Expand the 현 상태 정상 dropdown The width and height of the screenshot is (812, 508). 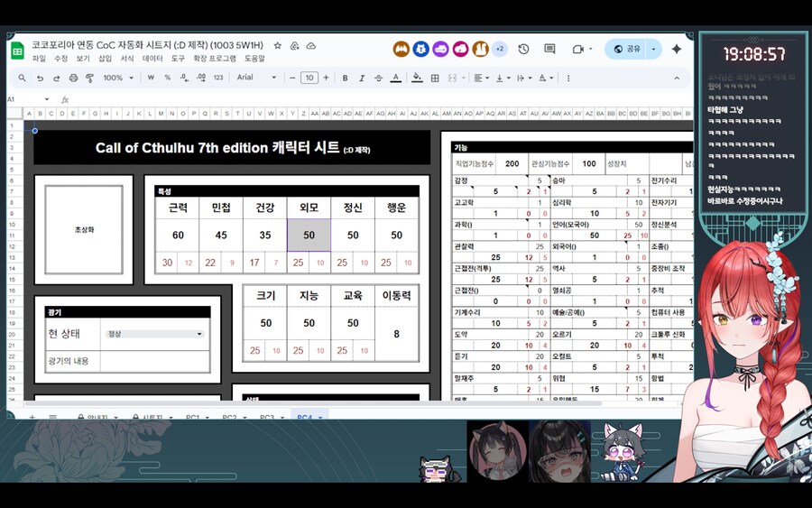(198, 334)
